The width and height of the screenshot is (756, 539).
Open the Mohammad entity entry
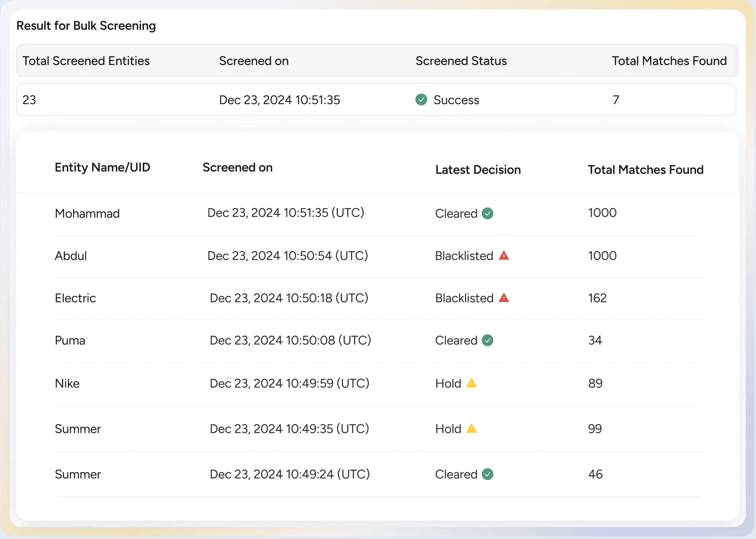pos(87,214)
